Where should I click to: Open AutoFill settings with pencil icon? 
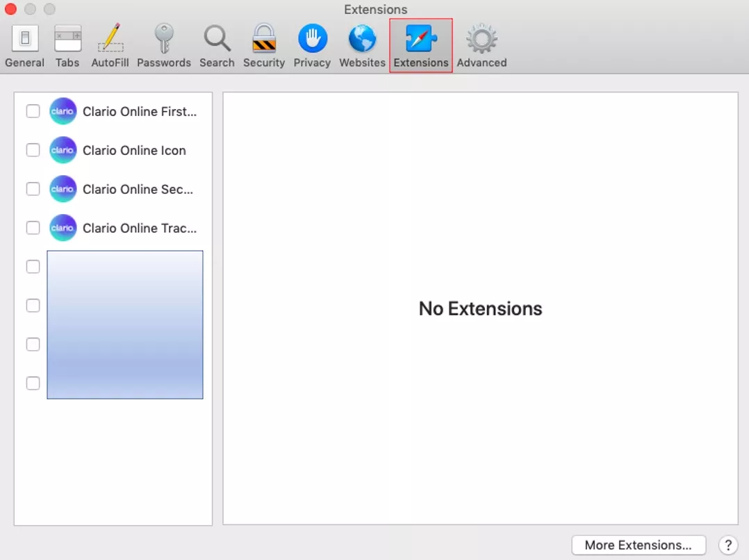click(110, 46)
